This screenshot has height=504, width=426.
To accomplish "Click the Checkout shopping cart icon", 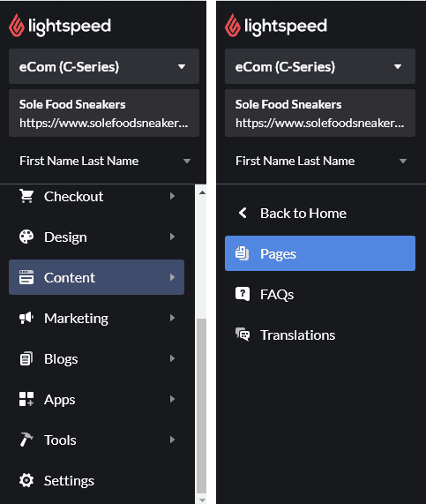I will click(26, 196).
